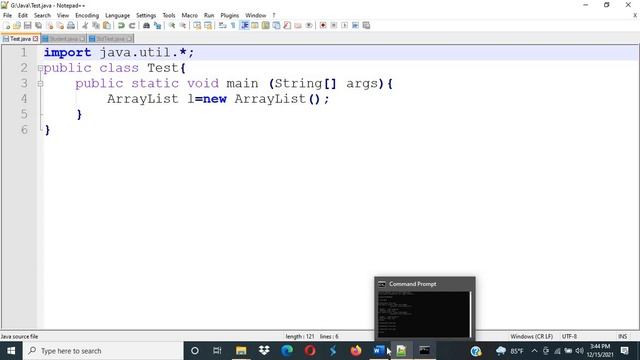
Task: Click the UTF-8 encoding status entry
Action: 569,336
